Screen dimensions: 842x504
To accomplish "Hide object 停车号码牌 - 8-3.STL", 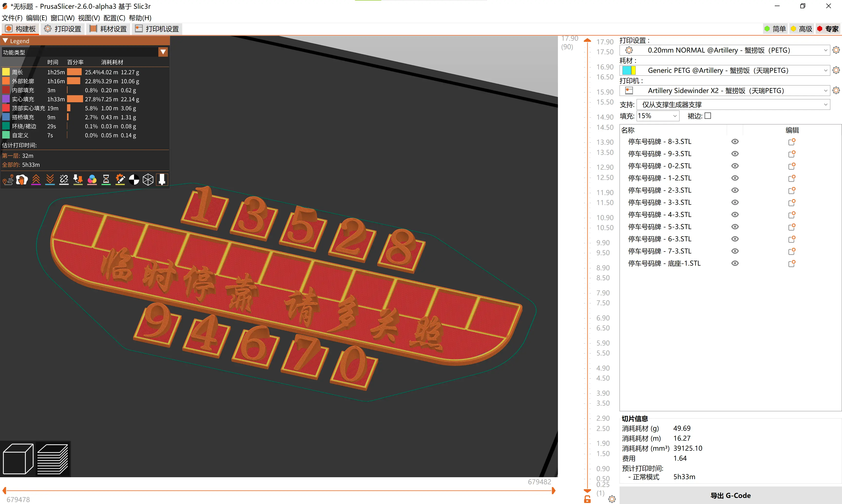I will [735, 142].
